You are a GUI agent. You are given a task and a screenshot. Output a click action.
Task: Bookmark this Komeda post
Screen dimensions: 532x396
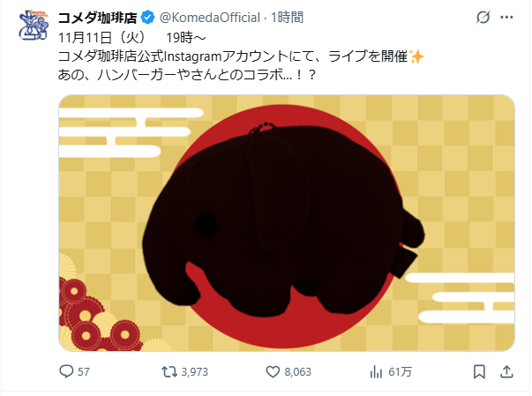tap(479, 371)
